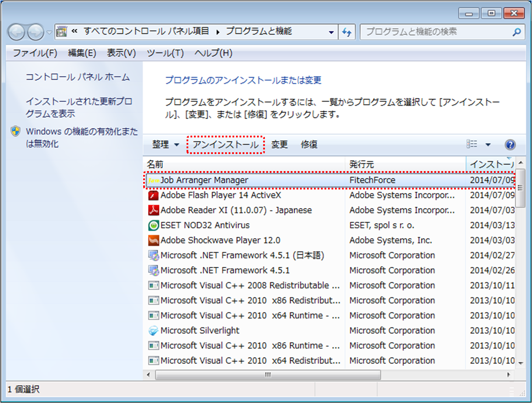This screenshot has width=532, height=403.
Task: Click the 2013/10/11 install date
Action: (492, 285)
